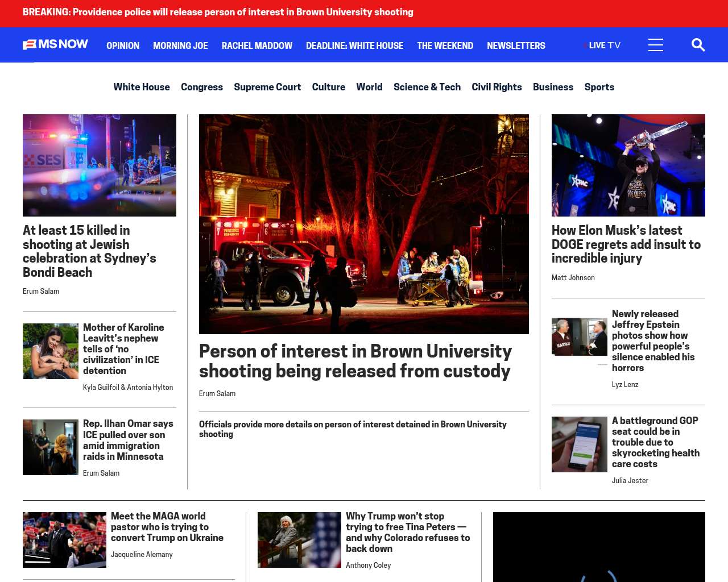Read the Tina Peters Colorado article
This screenshot has height=582, width=728.
point(407,532)
